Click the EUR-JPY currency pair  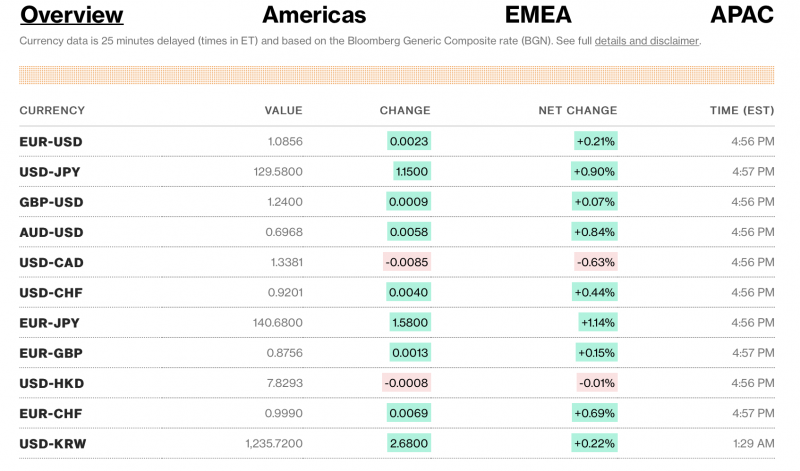[x=49, y=323]
